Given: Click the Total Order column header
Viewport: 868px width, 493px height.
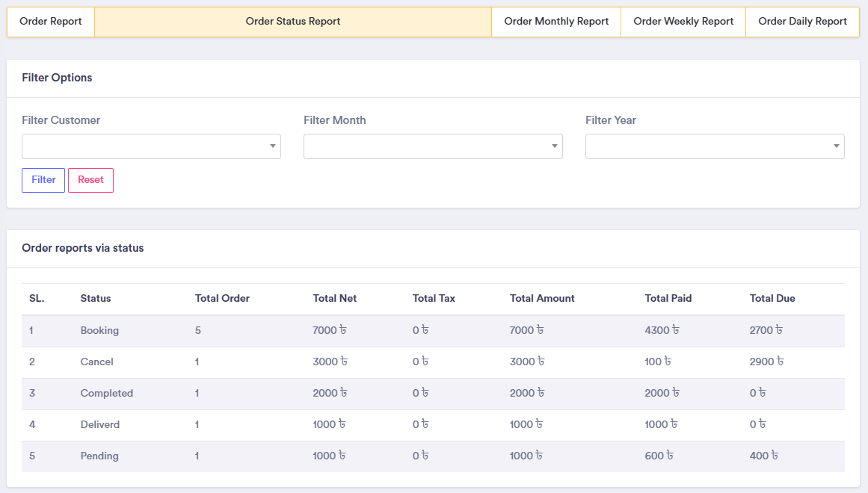Looking at the screenshot, I should point(222,299).
